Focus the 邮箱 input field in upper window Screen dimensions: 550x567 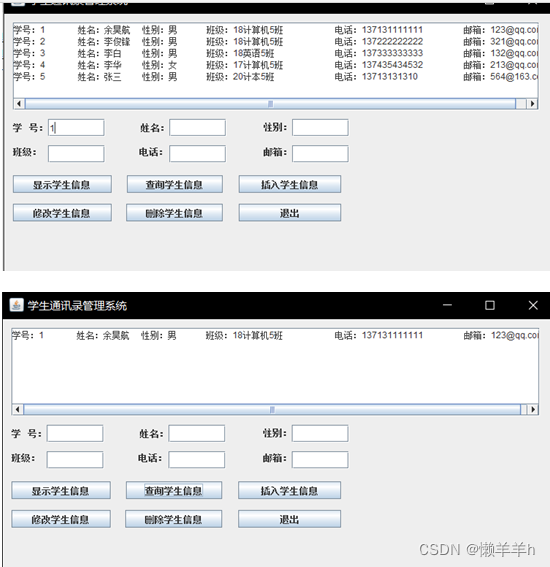[x=320, y=154]
